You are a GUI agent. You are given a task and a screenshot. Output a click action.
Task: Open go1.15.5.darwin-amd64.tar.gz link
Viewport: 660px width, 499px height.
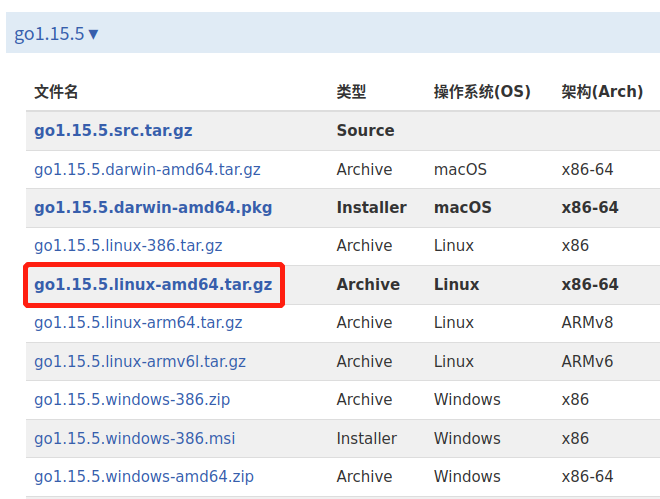(147, 170)
